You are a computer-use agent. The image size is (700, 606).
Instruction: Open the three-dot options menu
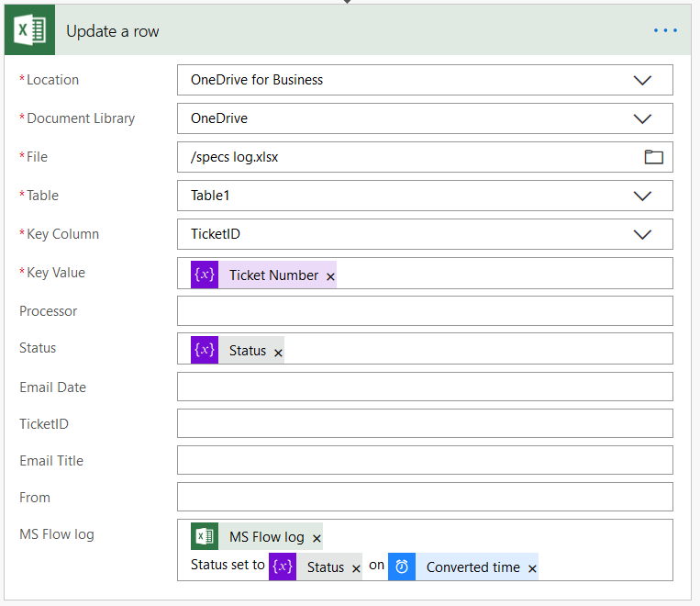[x=665, y=30]
